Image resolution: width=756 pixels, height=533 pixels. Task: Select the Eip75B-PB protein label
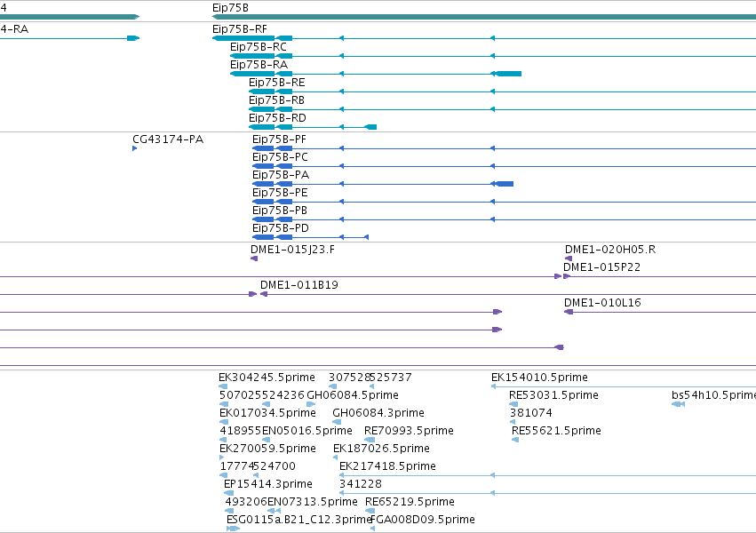[280, 211]
